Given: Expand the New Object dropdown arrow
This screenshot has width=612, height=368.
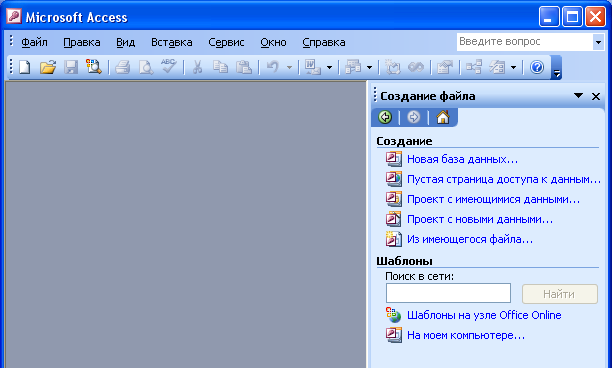Looking at the screenshot, I should [x=514, y=68].
